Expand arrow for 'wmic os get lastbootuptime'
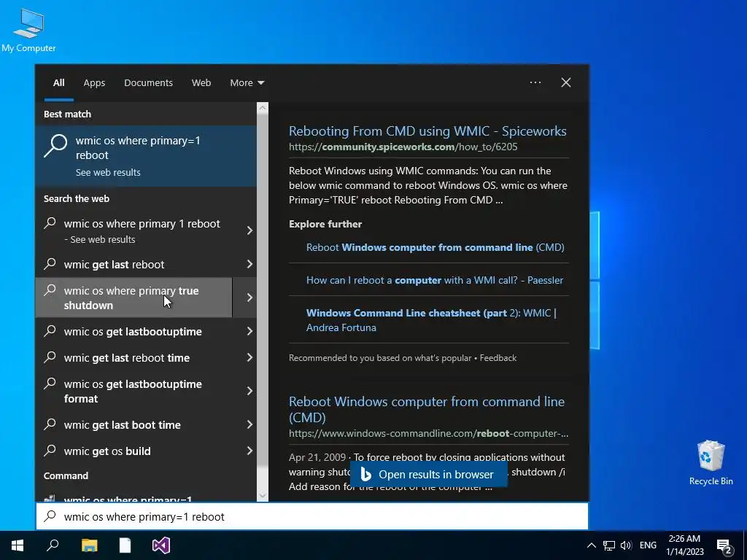The width and height of the screenshot is (747, 560). (x=249, y=332)
